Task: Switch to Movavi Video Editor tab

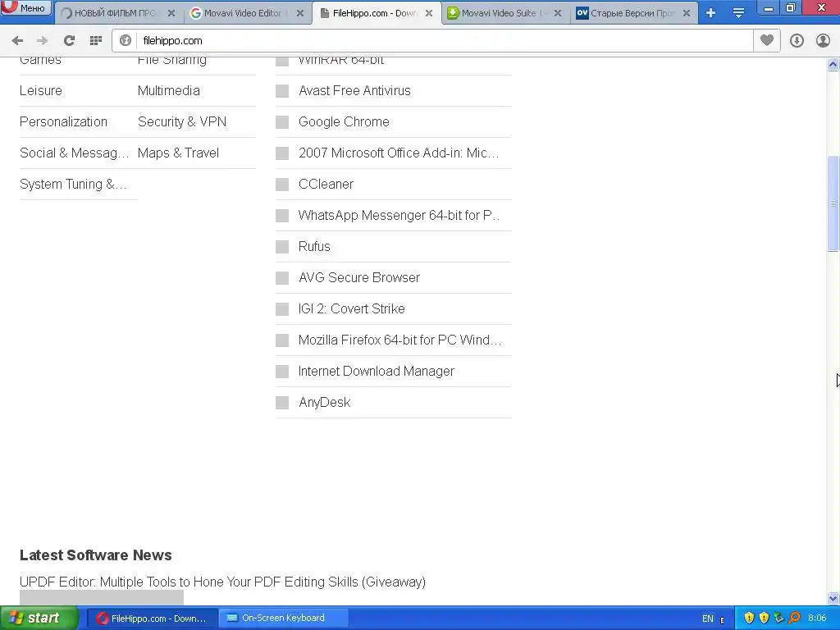Action: pyautogui.click(x=241, y=13)
